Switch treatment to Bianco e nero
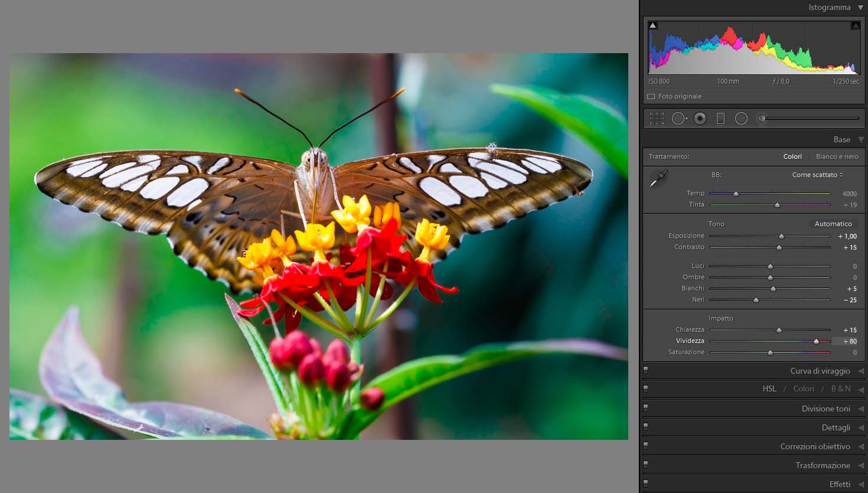Viewport: 868px width, 493px height. 837,156
